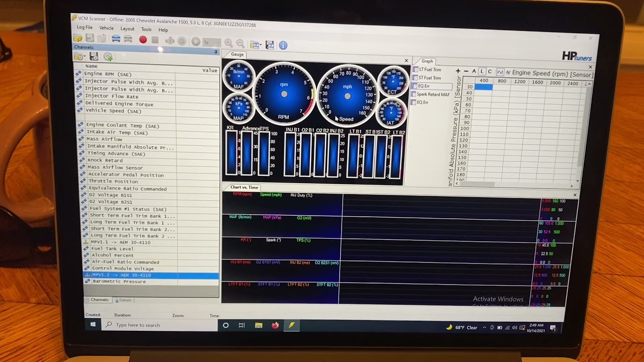Screen dimensions: 644x362
Task: Toggle the graph line plot icon
Action: click(500, 72)
